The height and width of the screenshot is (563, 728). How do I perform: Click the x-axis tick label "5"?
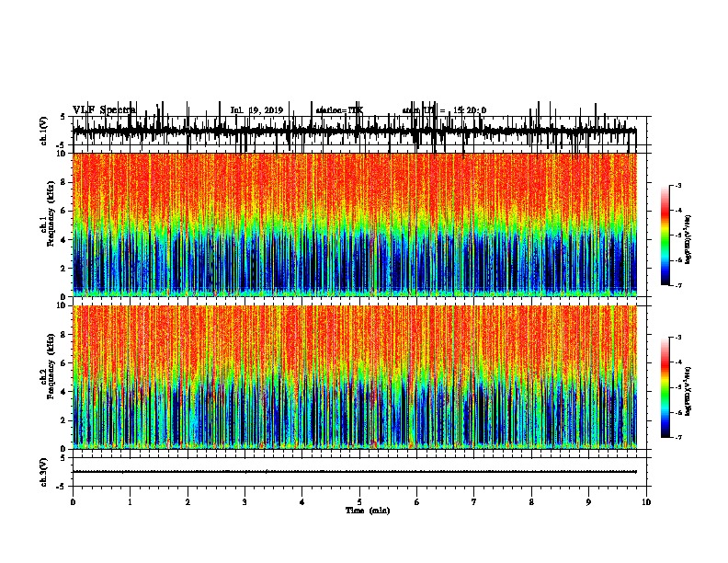pyautogui.click(x=359, y=502)
